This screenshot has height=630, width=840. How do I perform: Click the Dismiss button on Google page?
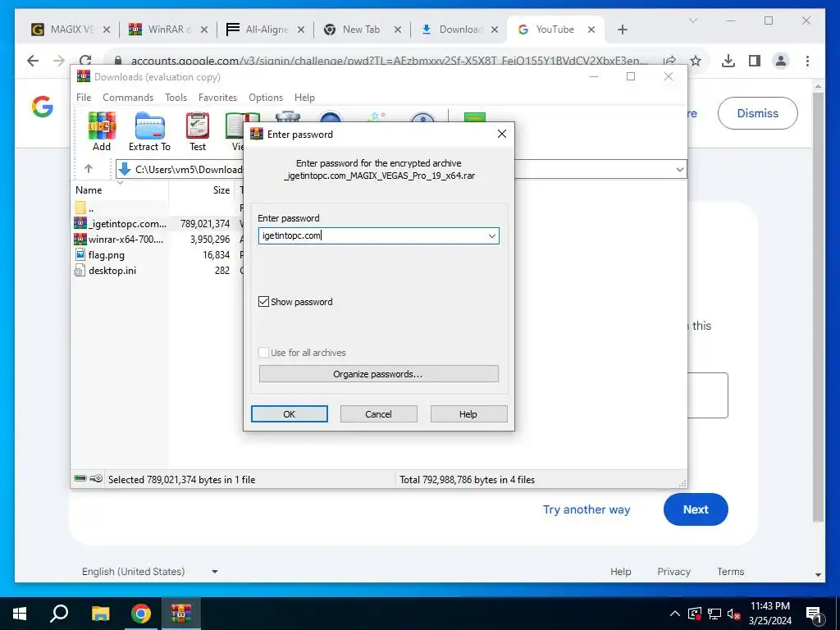(x=757, y=113)
